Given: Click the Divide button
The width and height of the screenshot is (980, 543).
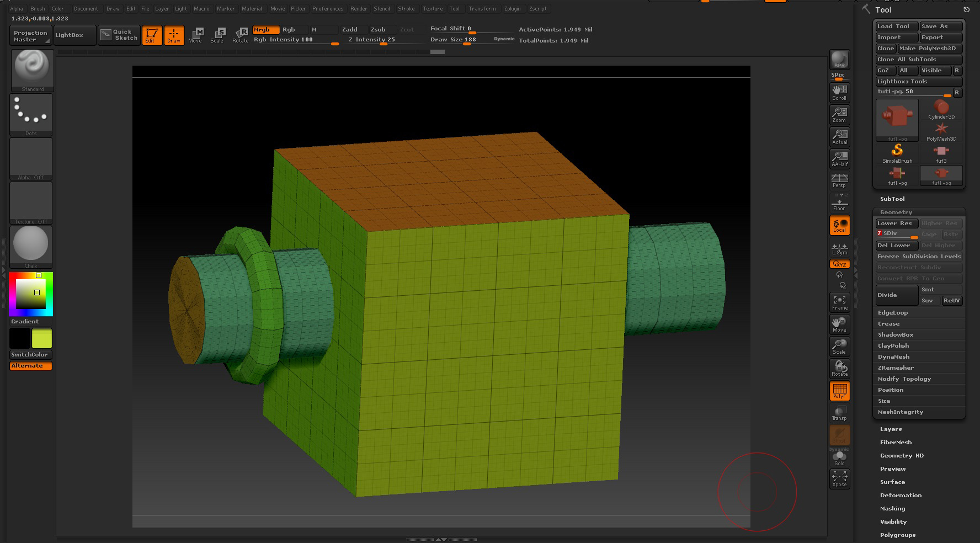Looking at the screenshot, I should pyautogui.click(x=896, y=295).
